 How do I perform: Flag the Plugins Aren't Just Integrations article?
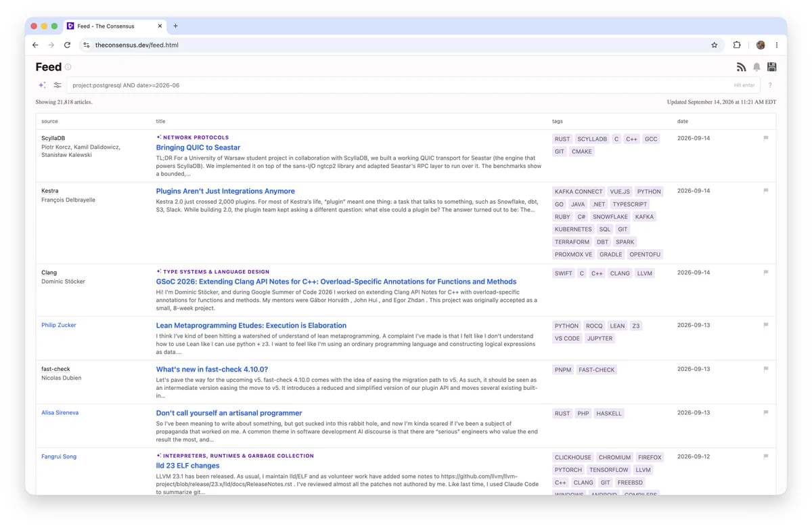[x=766, y=191]
